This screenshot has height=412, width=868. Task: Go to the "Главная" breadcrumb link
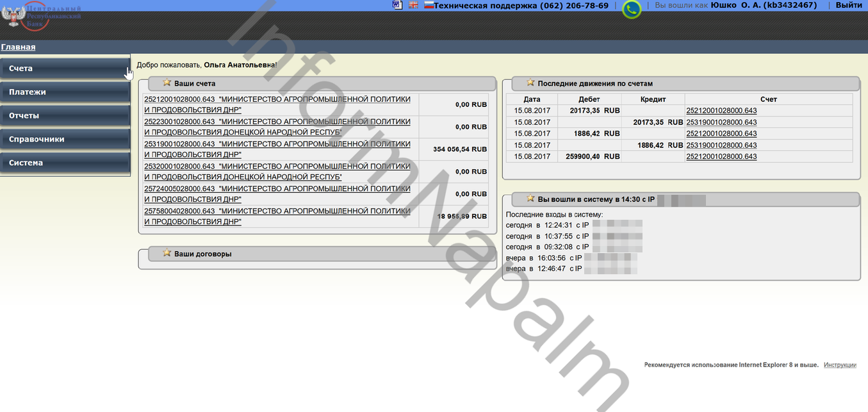[18, 47]
